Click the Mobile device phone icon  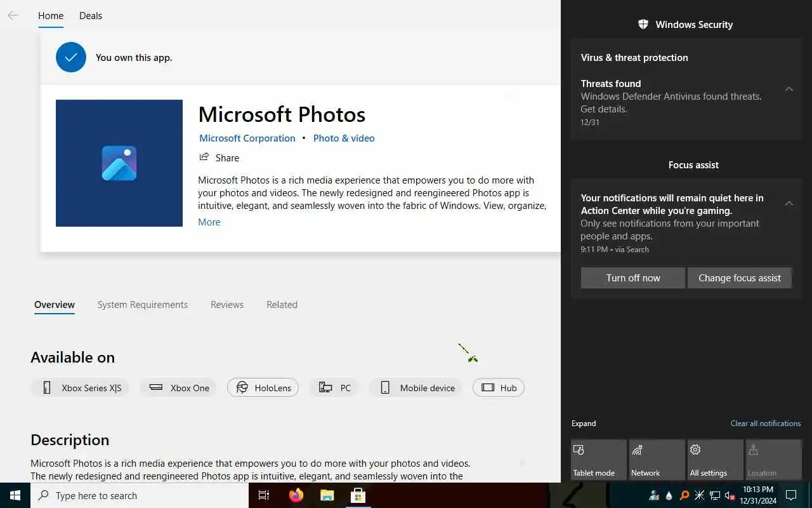click(x=385, y=387)
